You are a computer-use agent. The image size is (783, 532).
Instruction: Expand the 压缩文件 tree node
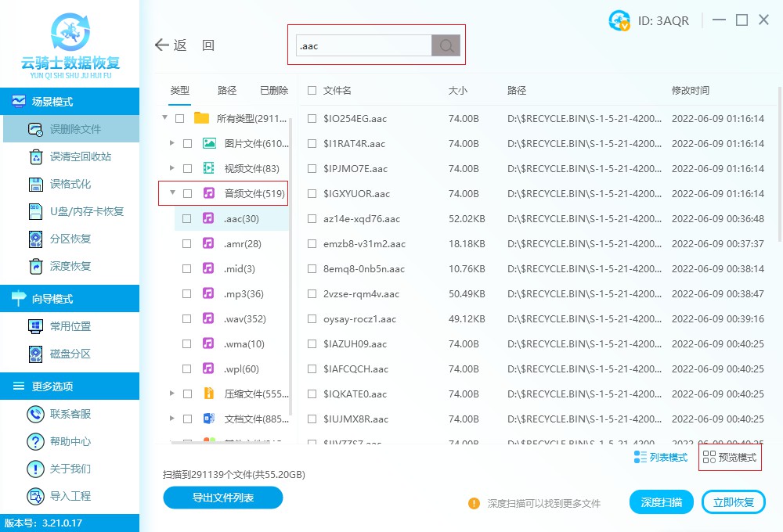pyautogui.click(x=172, y=394)
